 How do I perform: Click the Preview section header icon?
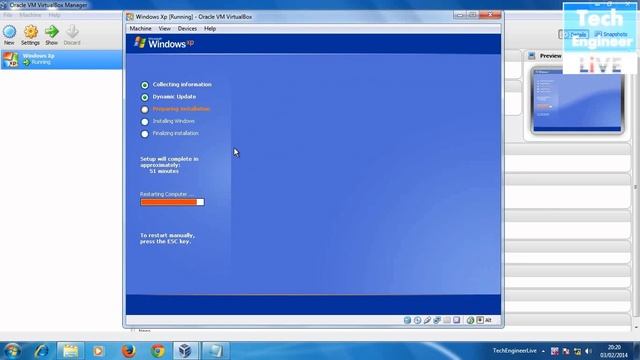point(531,56)
